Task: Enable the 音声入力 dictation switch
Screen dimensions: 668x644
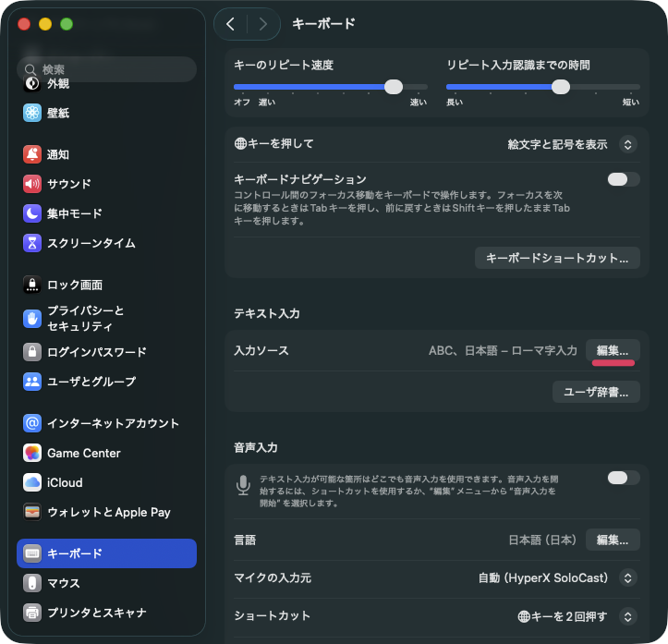Action: coord(624,478)
